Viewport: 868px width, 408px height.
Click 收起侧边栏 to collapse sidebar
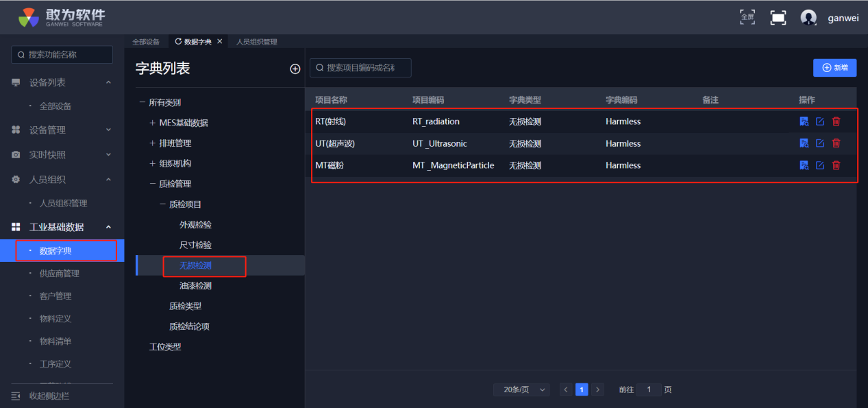click(49, 396)
